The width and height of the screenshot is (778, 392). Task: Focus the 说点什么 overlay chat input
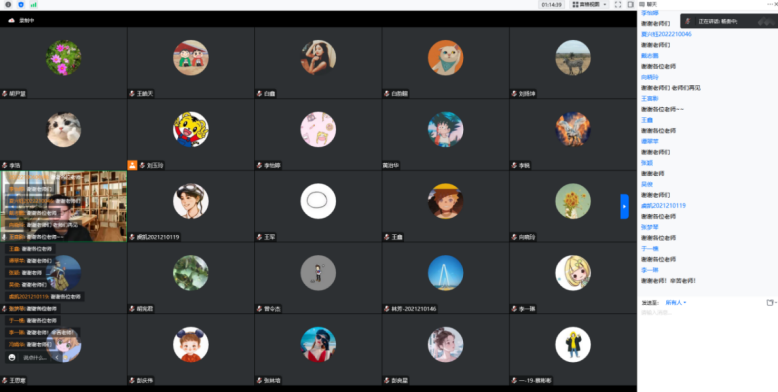coord(35,357)
